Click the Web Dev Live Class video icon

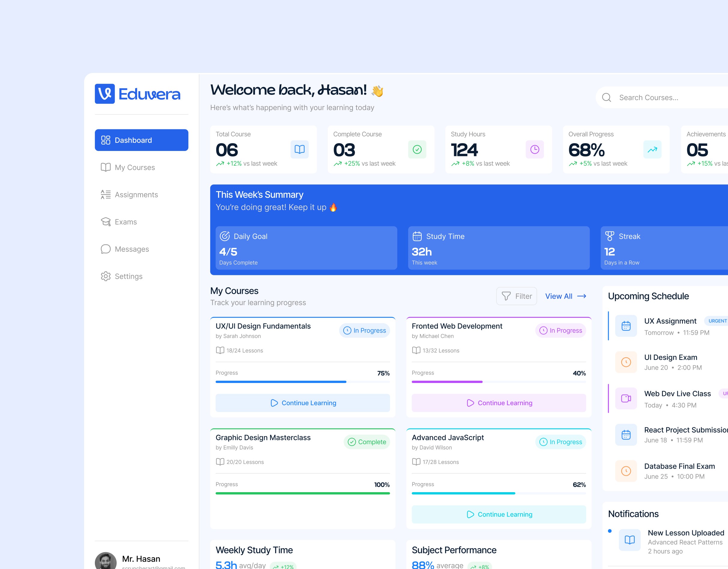point(626,399)
